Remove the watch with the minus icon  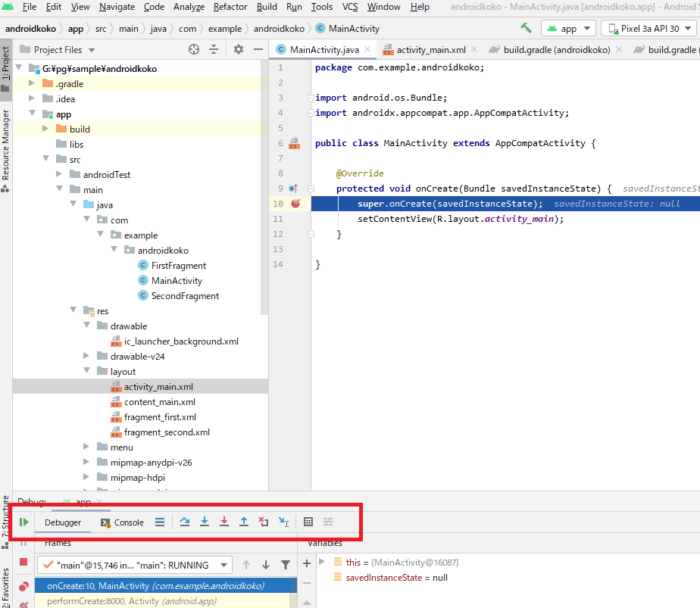(307, 583)
